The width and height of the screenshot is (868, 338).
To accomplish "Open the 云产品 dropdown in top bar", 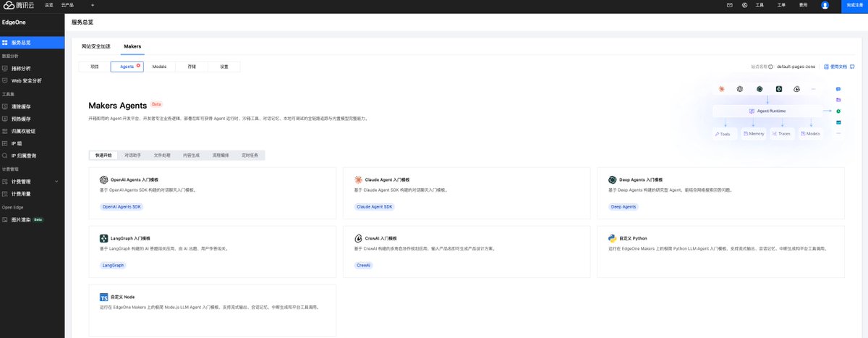I will tap(67, 5).
